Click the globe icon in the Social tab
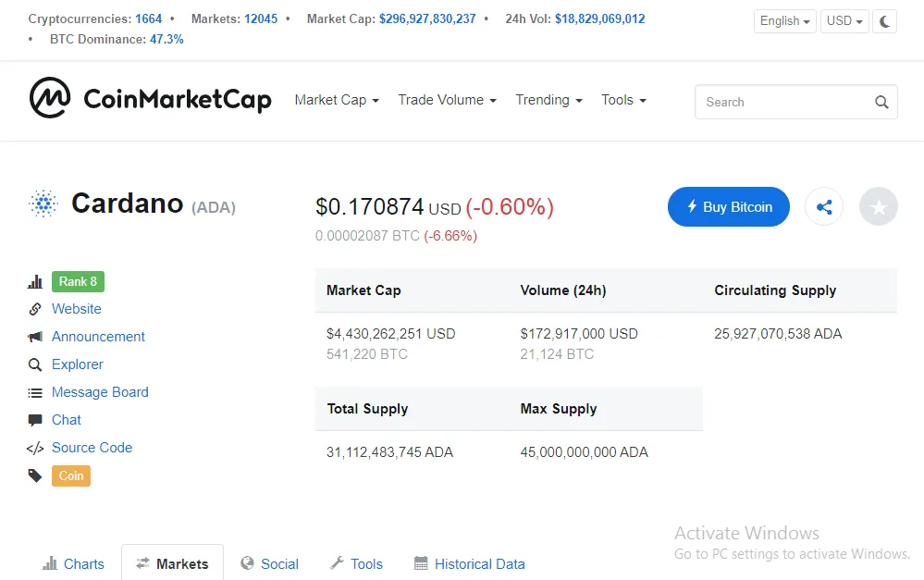This screenshot has height=580, width=924. [x=247, y=563]
